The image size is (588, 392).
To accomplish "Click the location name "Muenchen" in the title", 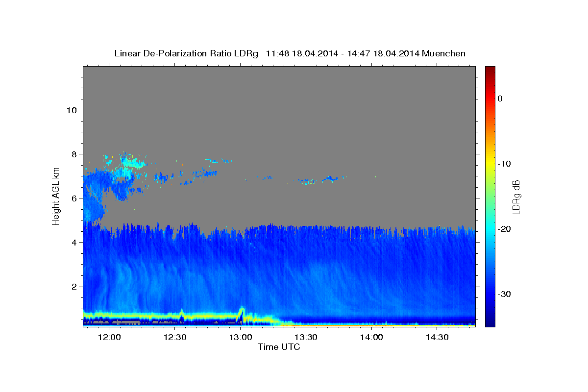I will pos(444,53).
